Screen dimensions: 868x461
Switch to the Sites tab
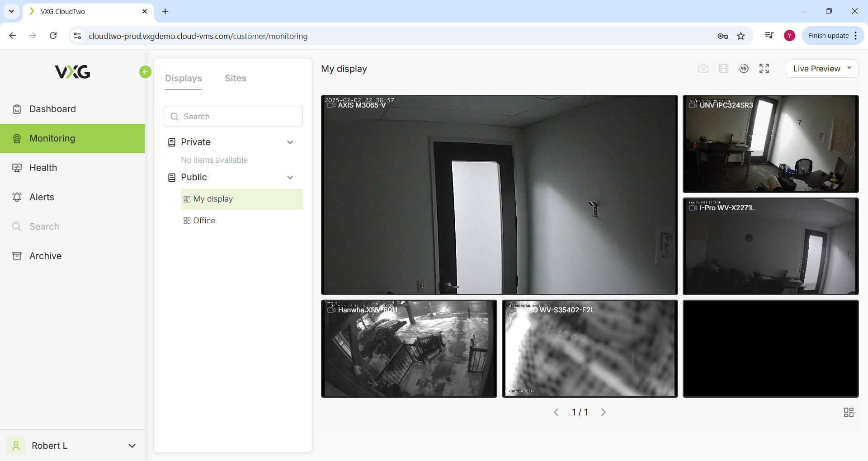(x=236, y=78)
